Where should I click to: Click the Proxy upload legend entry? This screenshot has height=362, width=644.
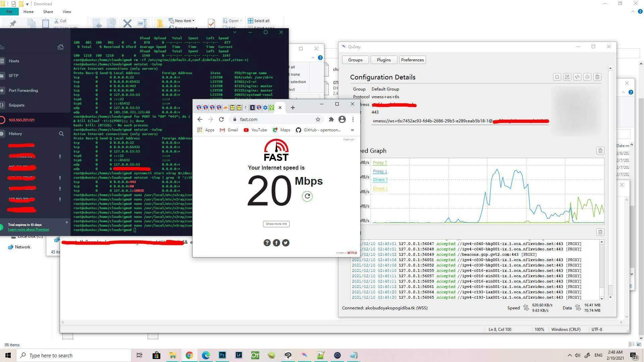(380, 163)
